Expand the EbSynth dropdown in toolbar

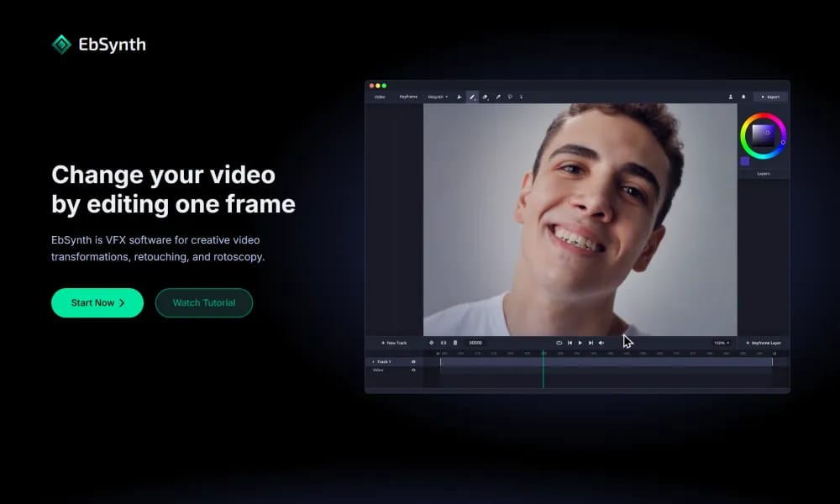pyautogui.click(x=438, y=97)
